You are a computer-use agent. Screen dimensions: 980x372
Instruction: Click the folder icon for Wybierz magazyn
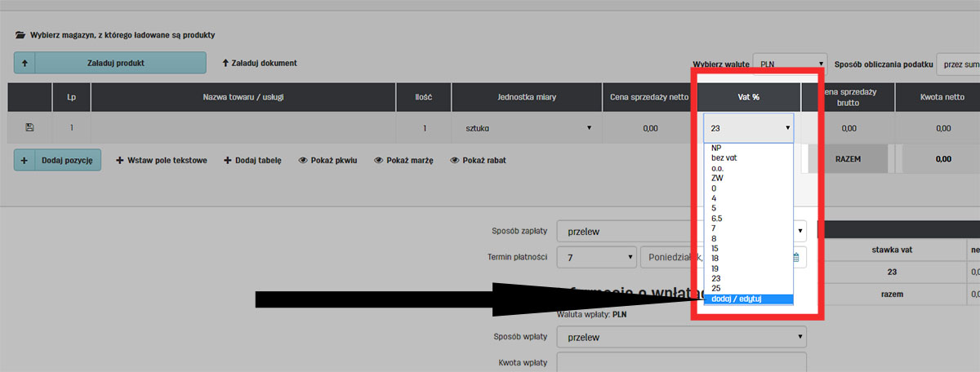pyautogui.click(x=20, y=36)
